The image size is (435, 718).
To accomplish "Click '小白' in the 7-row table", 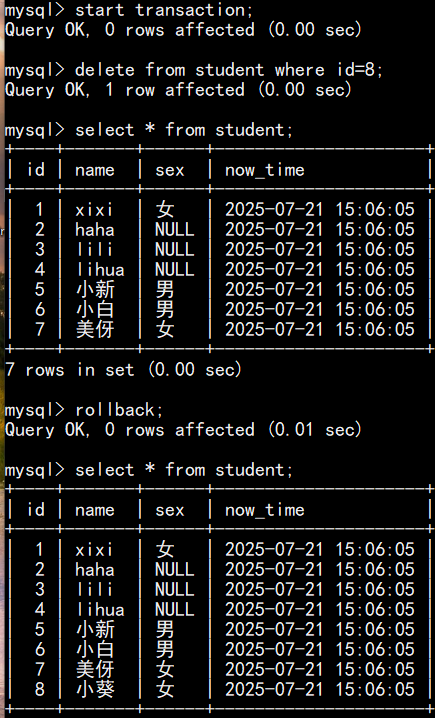I will 95,310.
